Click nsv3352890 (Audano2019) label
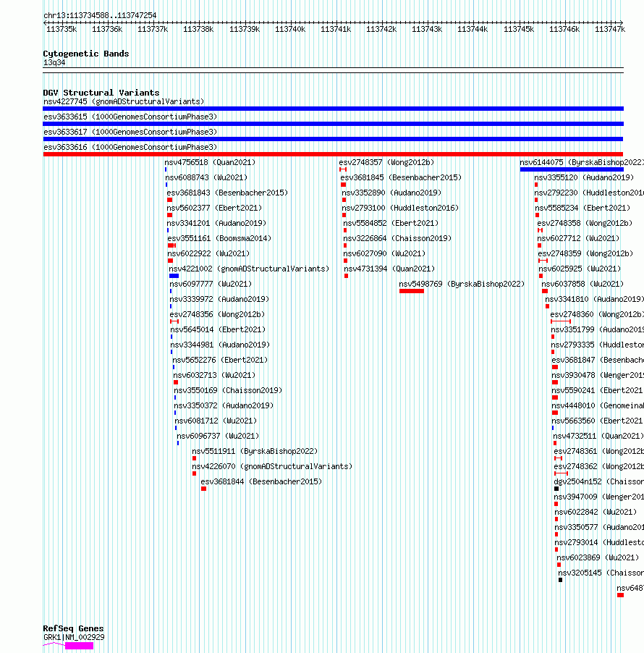The height and width of the screenshot is (653, 644). coord(391,193)
